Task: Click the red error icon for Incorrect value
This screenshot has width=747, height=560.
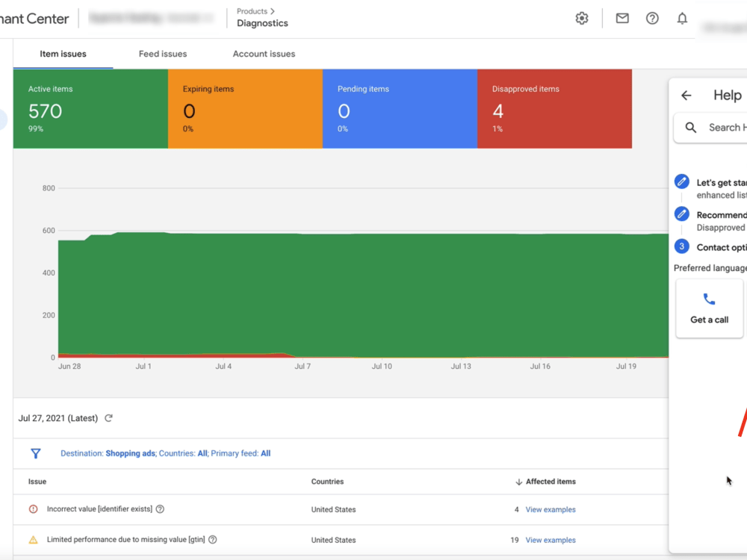Action: click(34, 509)
